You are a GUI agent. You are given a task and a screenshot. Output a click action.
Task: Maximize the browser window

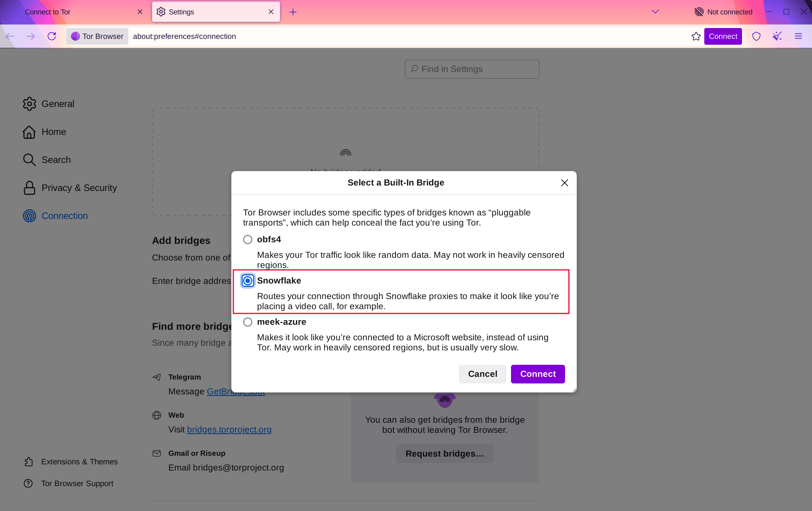click(786, 12)
